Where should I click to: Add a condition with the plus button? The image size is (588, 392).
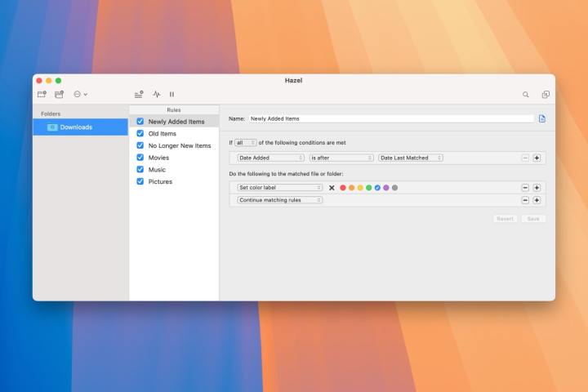pyautogui.click(x=537, y=158)
